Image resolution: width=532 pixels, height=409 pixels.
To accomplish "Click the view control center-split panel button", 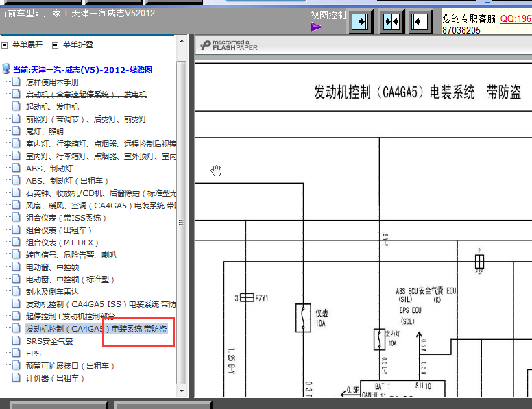I will tap(391, 22).
